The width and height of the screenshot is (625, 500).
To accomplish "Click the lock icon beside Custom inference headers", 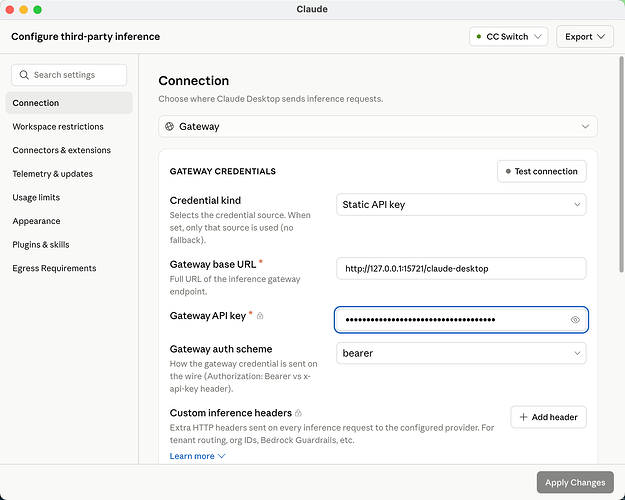I will (x=298, y=413).
